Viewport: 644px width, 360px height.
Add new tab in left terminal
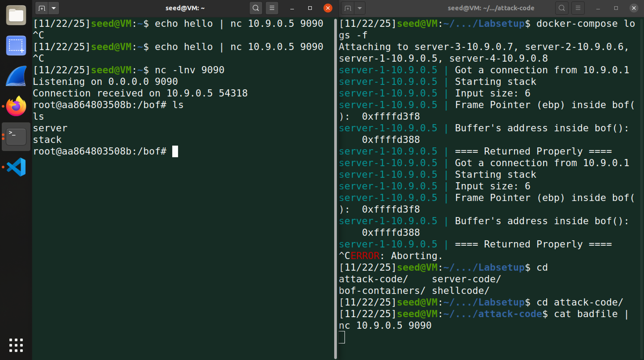pyautogui.click(x=42, y=8)
